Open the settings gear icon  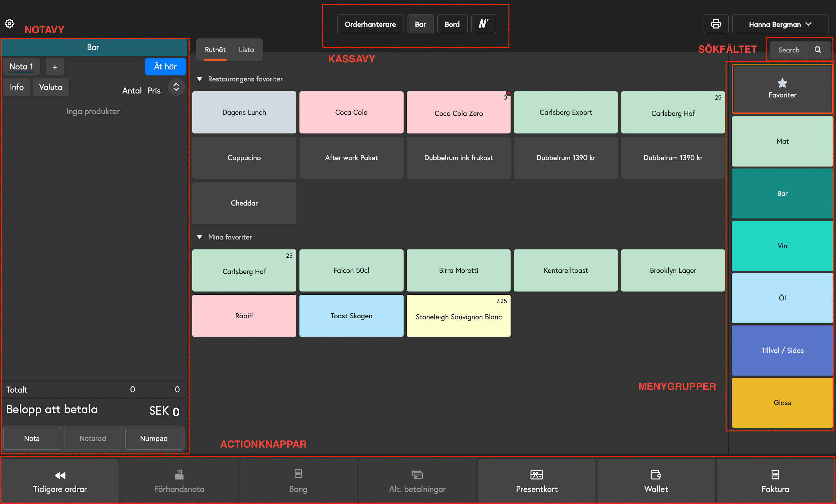tap(9, 24)
